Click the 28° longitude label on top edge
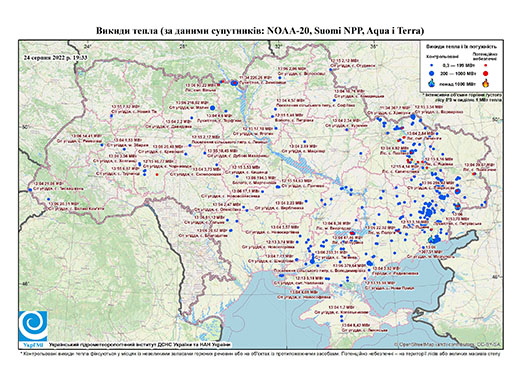Image resolution: width=520 pixels, height=368 pixels. coord(182,46)
